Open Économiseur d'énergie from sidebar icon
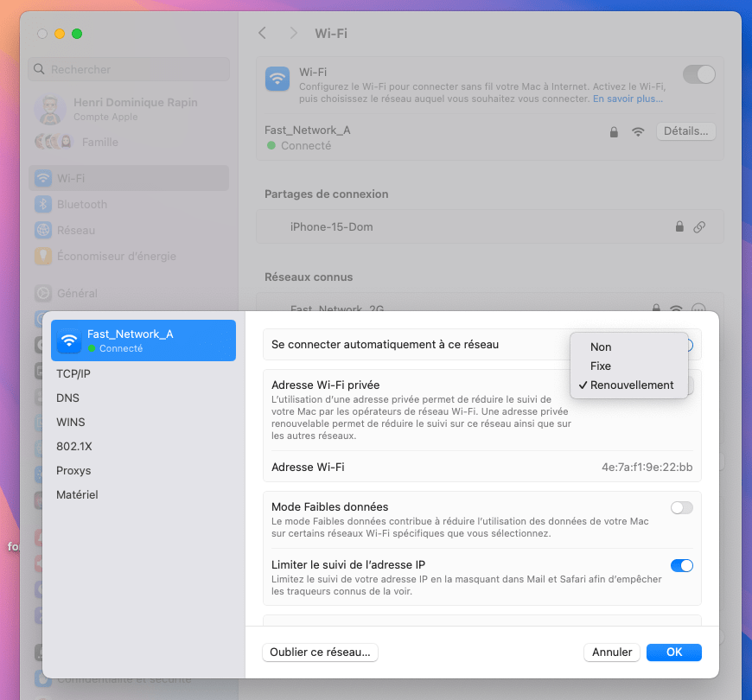 pyautogui.click(x=43, y=256)
